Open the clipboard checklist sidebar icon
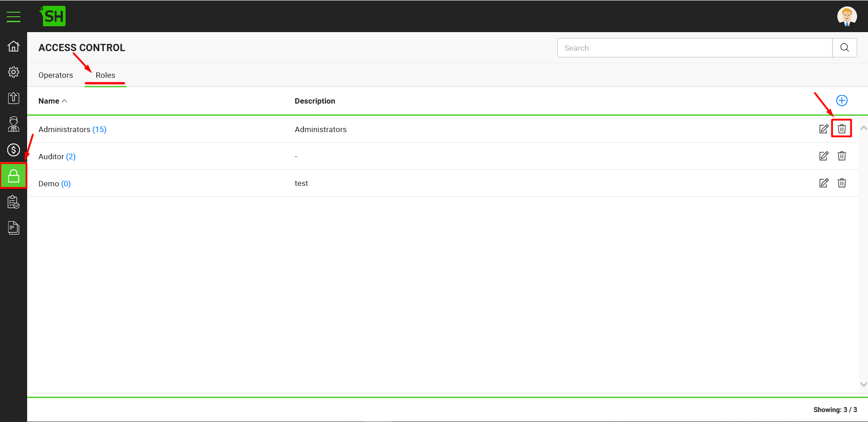This screenshot has height=422, width=868. pyautogui.click(x=14, y=202)
